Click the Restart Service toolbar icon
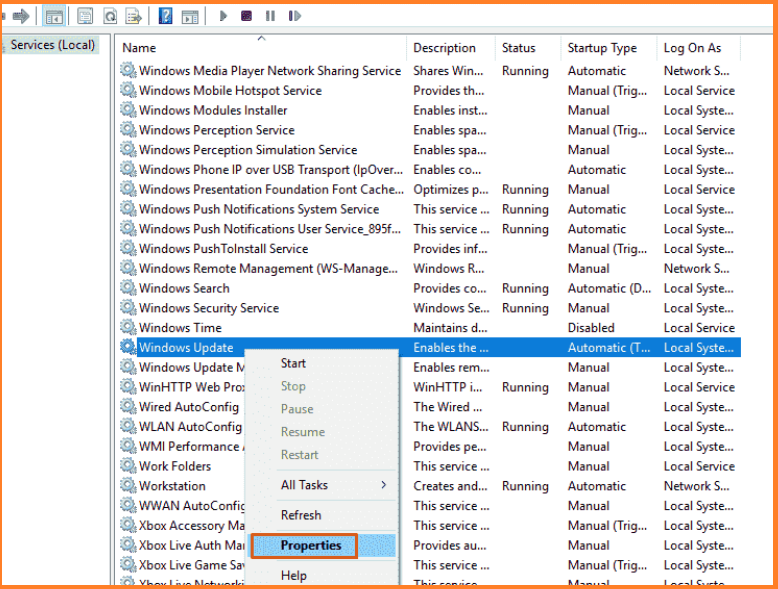The height and width of the screenshot is (589, 778). [294, 16]
